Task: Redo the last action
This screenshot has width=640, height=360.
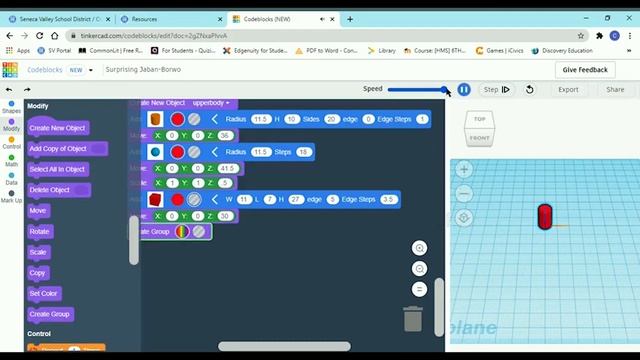Action: (27, 89)
